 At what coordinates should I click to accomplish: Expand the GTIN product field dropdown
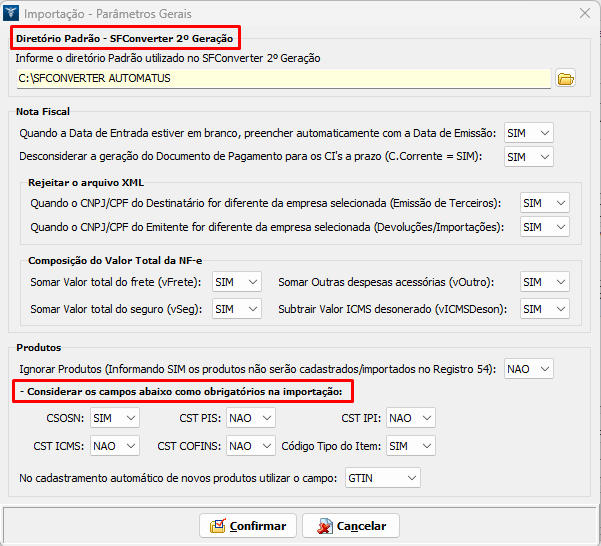[x=382, y=479]
